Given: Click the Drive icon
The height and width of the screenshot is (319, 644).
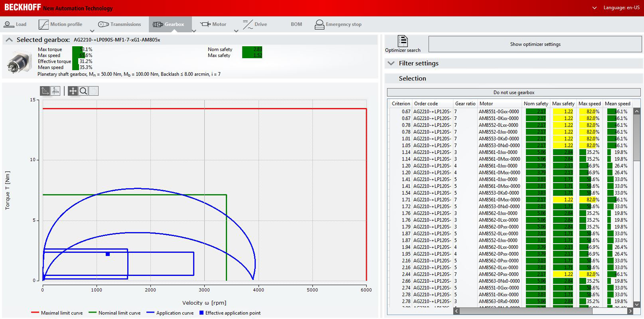Looking at the screenshot, I should click(x=248, y=24).
